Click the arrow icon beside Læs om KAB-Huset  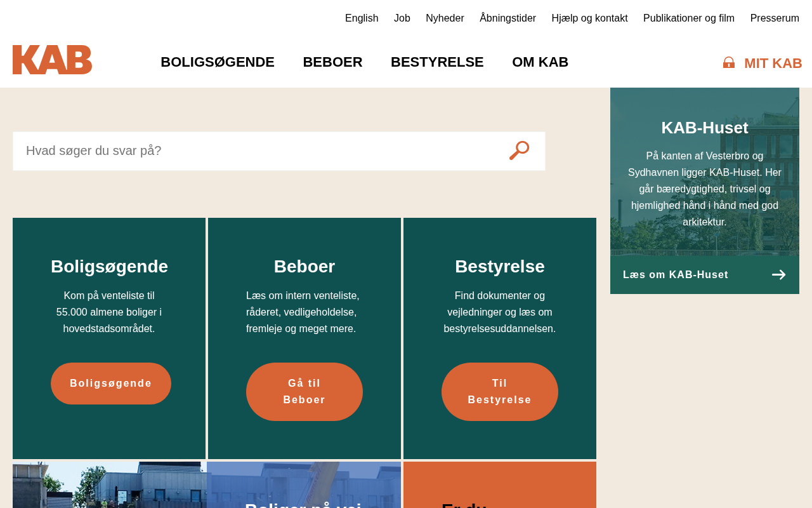click(x=778, y=274)
